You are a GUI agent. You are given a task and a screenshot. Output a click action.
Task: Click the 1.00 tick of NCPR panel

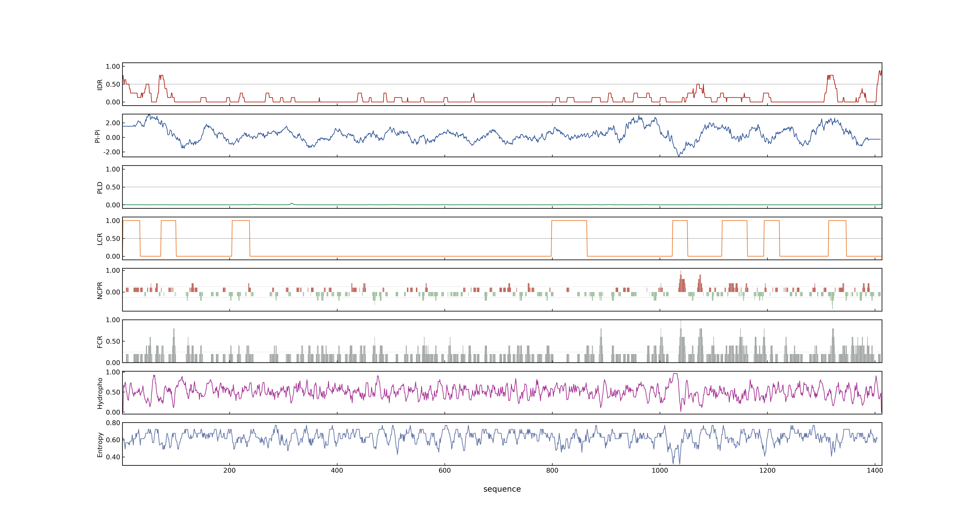pos(113,271)
